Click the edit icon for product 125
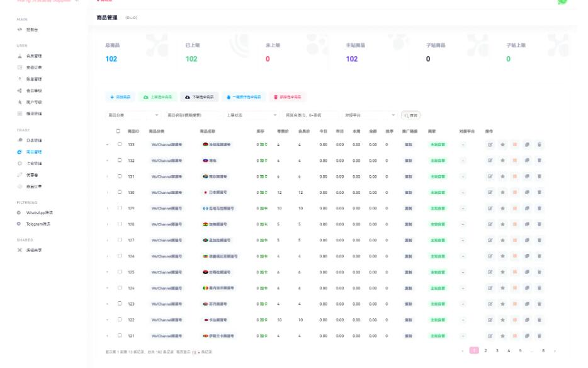Image resolution: width=588 pixels, height=368 pixels. click(490, 272)
